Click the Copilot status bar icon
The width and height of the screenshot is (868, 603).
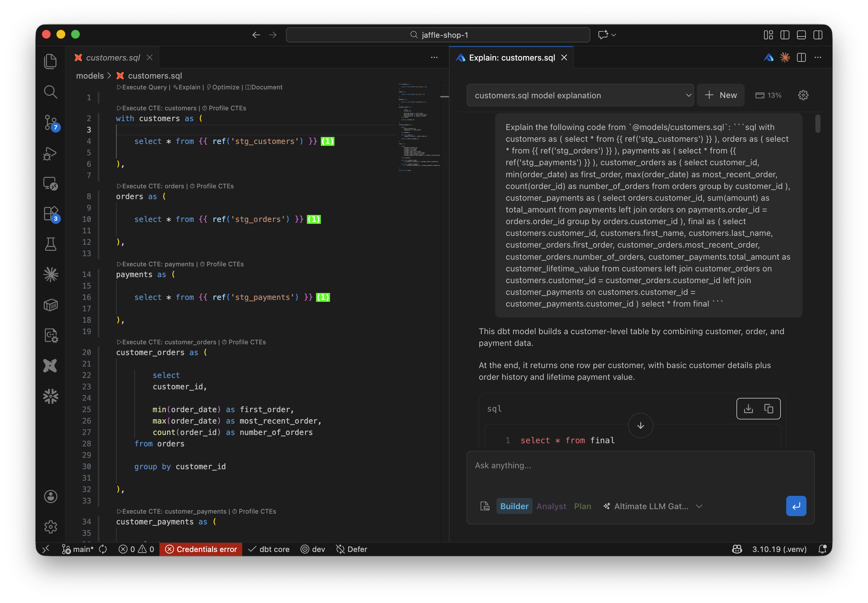[x=736, y=549]
